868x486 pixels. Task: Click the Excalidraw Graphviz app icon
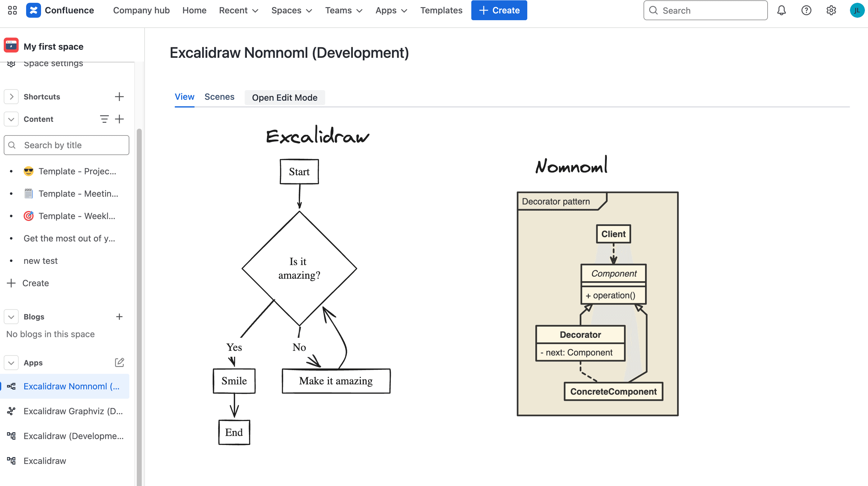pos(11,411)
